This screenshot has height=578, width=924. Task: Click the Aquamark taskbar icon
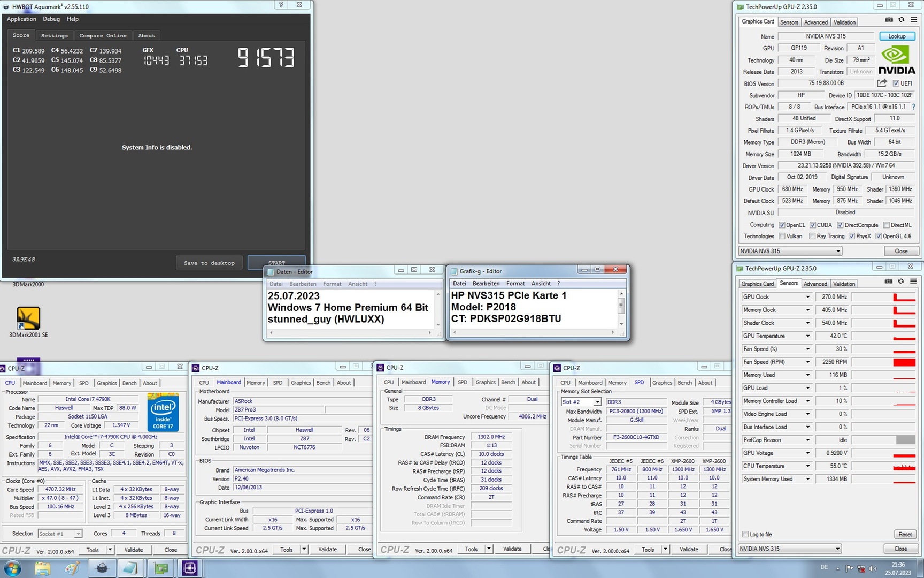click(x=102, y=568)
